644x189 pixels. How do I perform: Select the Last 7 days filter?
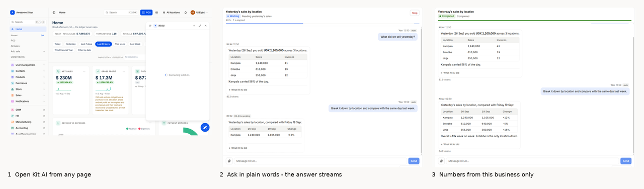pyautogui.click(x=87, y=44)
